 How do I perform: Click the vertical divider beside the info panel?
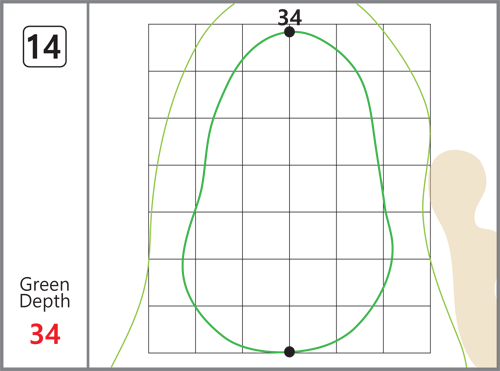(x=88, y=185)
